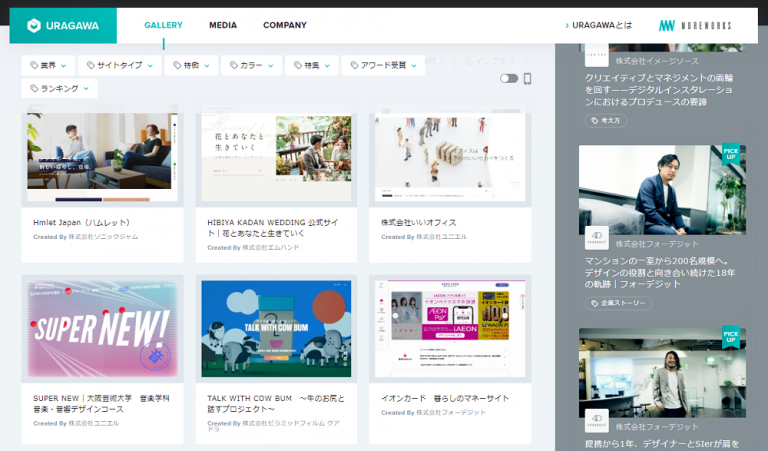Click the Hmlet Japan（ハムレット）title
The width and height of the screenshot is (768, 451).
point(81,222)
